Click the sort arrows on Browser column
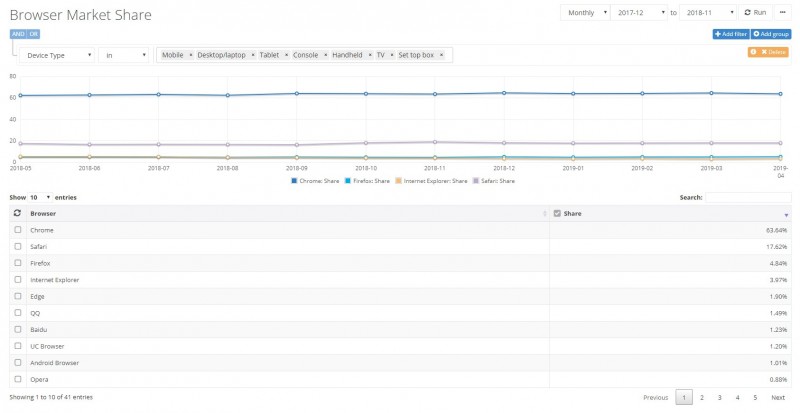The height and width of the screenshot is (413, 800). [544, 214]
